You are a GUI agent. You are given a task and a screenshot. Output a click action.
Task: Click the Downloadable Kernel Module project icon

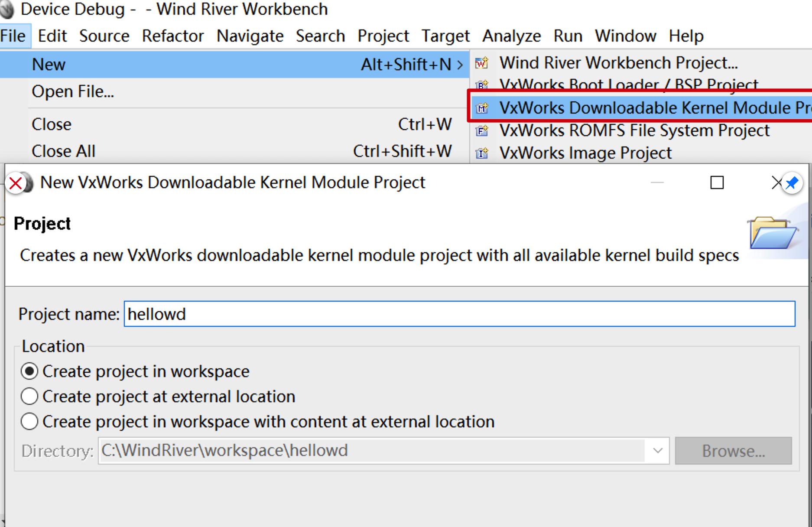[x=482, y=107]
